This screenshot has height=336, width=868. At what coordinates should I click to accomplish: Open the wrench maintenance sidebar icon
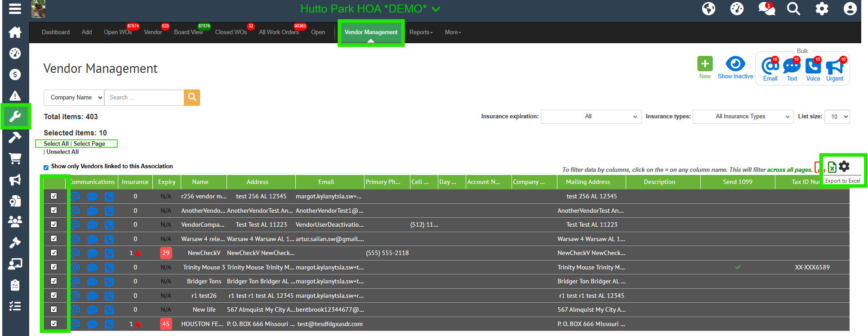[x=15, y=116]
